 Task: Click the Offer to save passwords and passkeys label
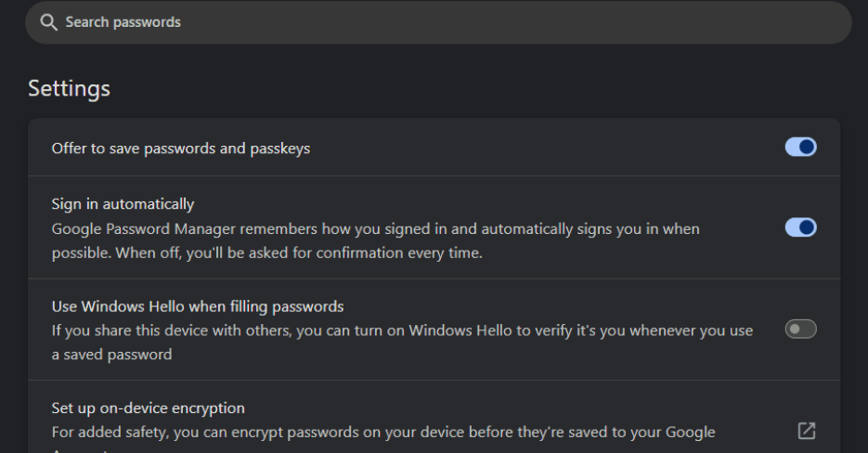click(180, 149)
